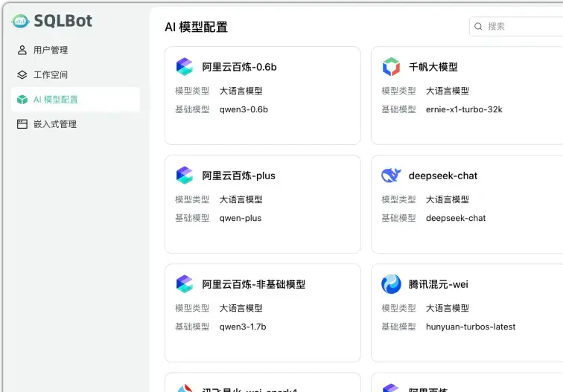Open 用户管理 in the sidebar

75,50
